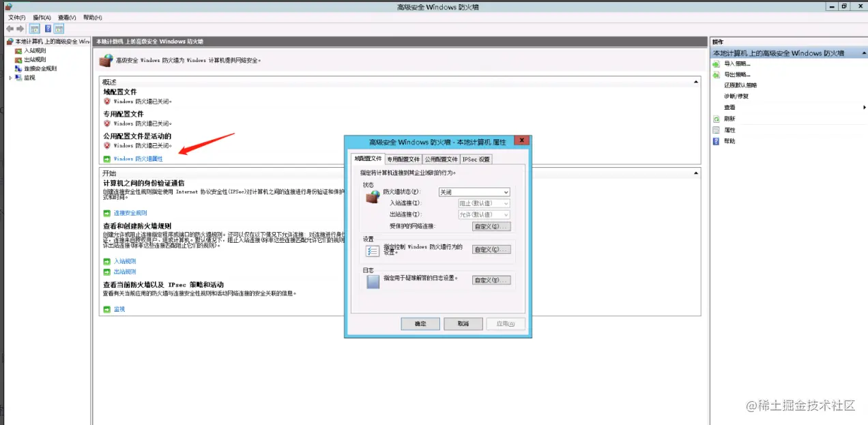Open the 查看(V) menu
Image resolution: width=868 pixels, height=425 pixels.
click(x=67, y=17)
